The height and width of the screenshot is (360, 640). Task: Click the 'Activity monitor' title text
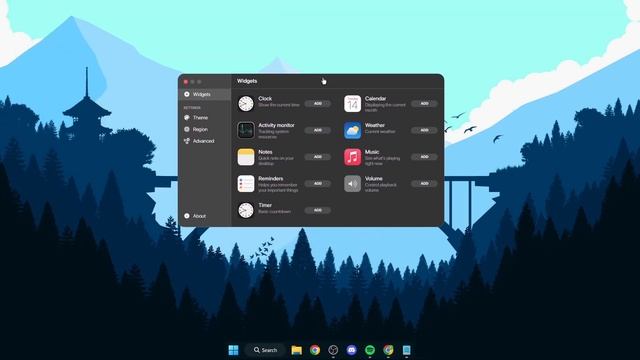[276, 125]
